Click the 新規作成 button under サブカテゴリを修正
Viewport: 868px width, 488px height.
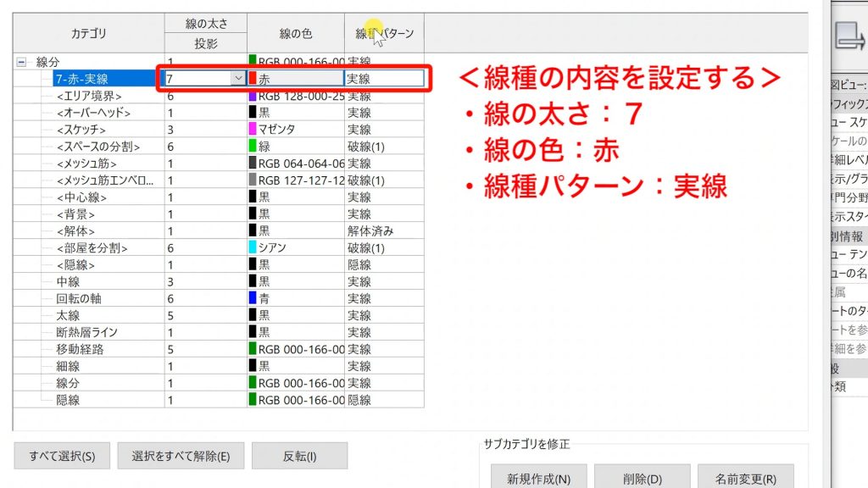pyautogui.click(x=539, y=477)
